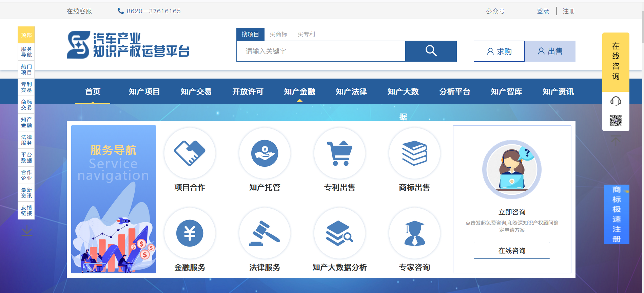Click the 法律服务 gavel icon
The height and width of the screenshot is (293, 644).
tap(265, 233)
